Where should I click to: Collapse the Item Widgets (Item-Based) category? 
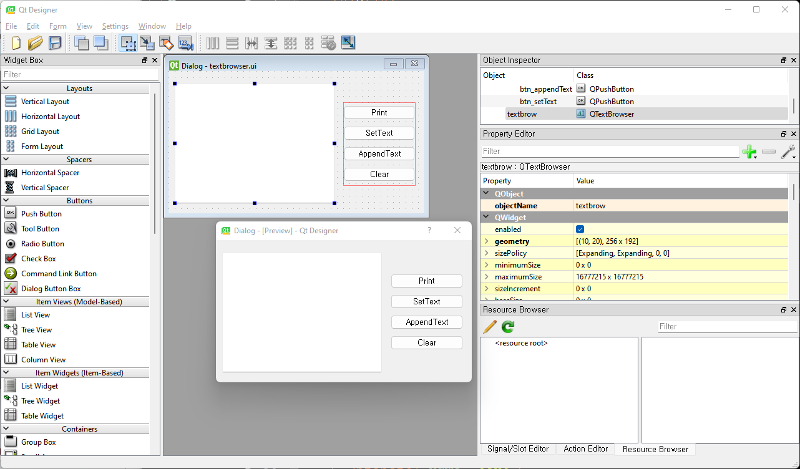point(6,372)
